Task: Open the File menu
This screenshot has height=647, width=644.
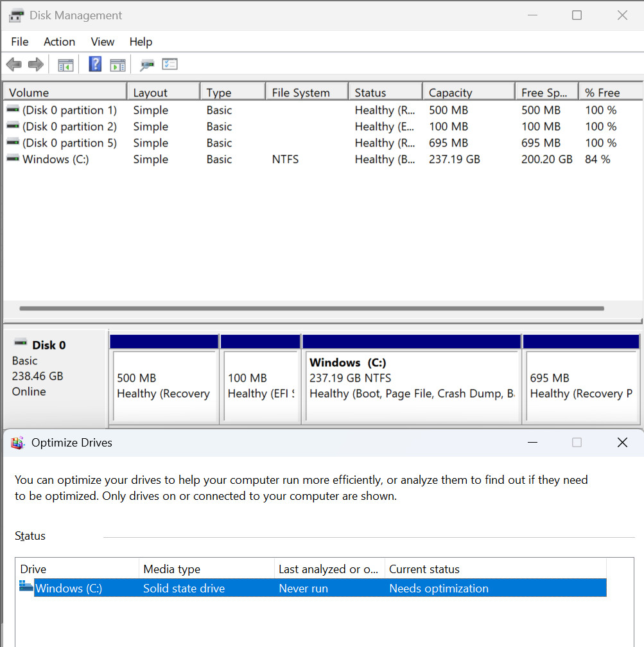Action: (x=20, y=42)
